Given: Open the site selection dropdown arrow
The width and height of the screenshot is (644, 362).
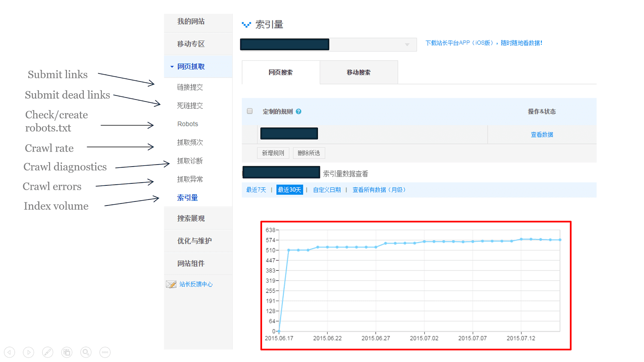Looking at the screenshot, I should pyautogui.click(x=407, y=45).
